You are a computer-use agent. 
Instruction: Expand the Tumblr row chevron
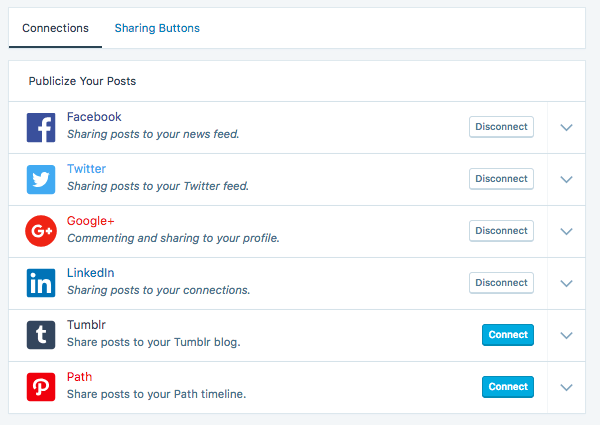(566, 335)
